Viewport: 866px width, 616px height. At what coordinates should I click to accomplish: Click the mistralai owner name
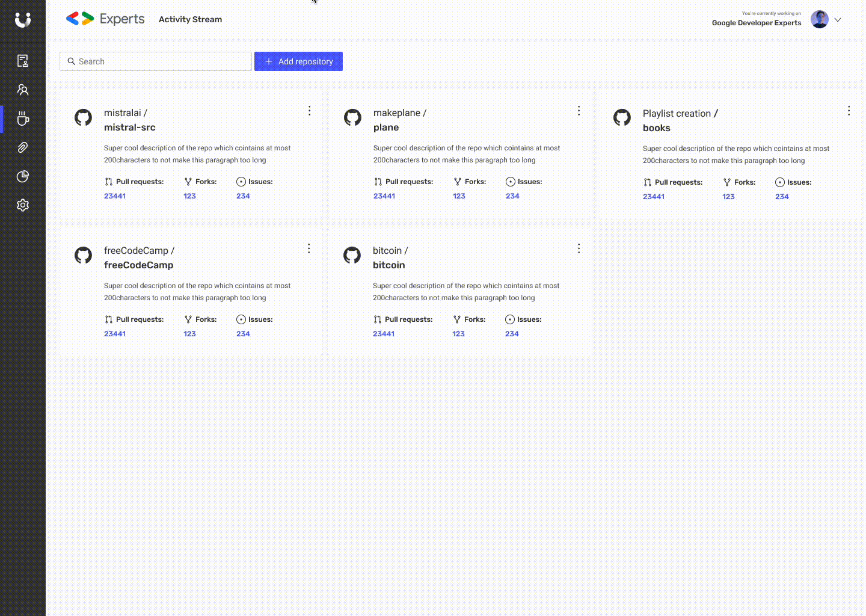click(x=123, y=113)
